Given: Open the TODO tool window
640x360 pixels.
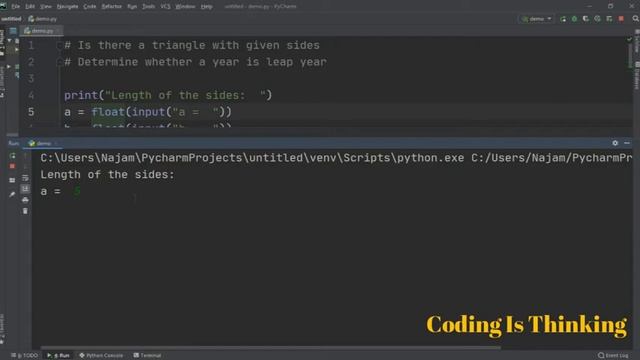Looking at the screenshot, I should (x=24, y=356).
